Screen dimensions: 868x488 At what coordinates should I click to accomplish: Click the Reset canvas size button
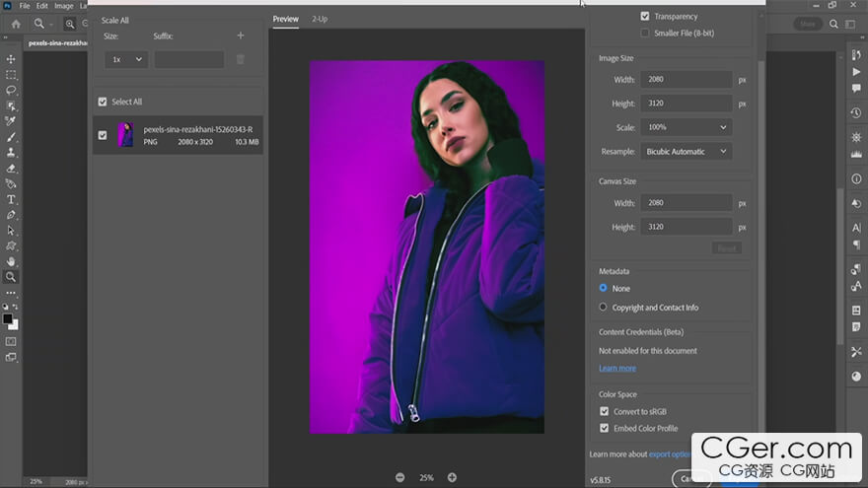click(x=726, y=248)
